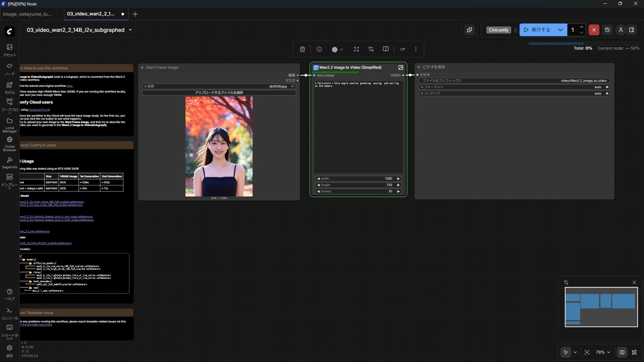Show node info from selection toolbar
This screenshot has width=644, height=362.
coord(319,49)
